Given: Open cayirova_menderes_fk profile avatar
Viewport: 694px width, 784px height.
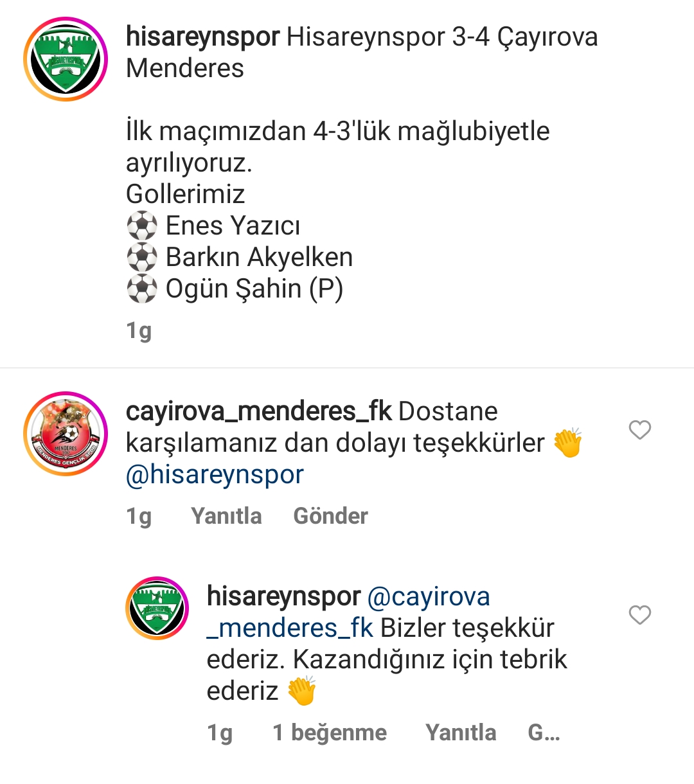Looking at the screenshot, I should (x=66, y=434).
